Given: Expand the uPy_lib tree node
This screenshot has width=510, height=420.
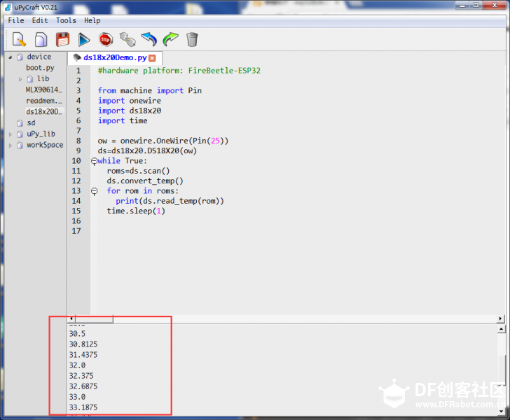Looking at the screenshot, I should pyautogui.click(x=11, y=134).
